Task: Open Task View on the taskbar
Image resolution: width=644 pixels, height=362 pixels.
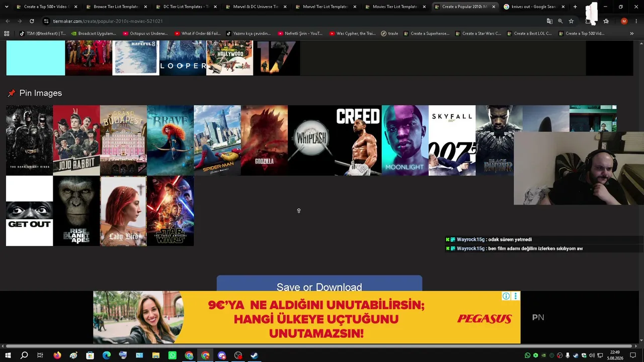Action: coord(40,355)
